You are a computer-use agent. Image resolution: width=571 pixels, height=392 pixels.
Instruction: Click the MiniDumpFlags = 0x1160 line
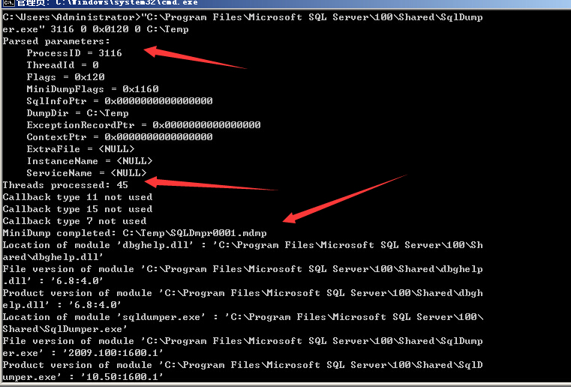[x=92, y=89]
